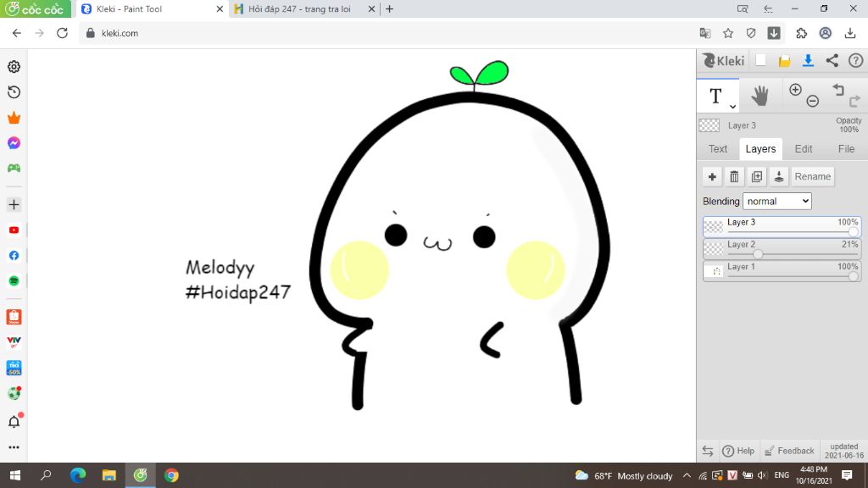Click the Layer 1 opacity slider handle
The image size is (868, 488).
point(854,276)
